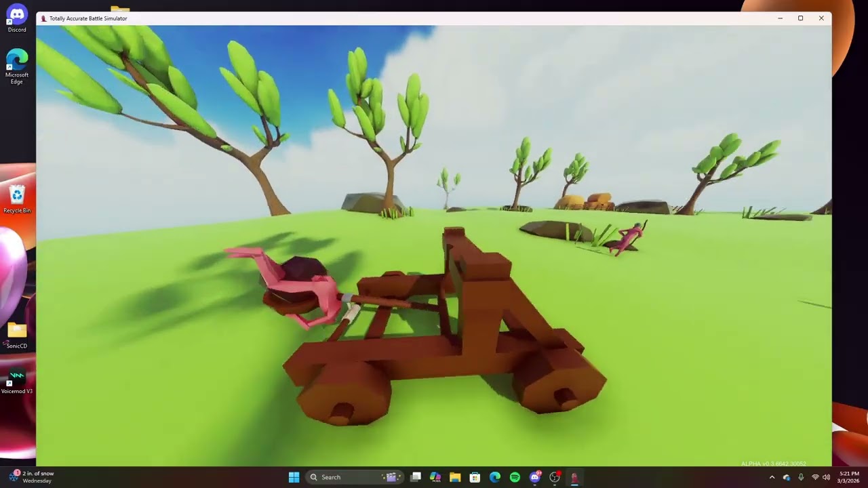The width and height of the screenshot is (868, 488).
Task: Click the taskbar Search box
Action: 356,477
